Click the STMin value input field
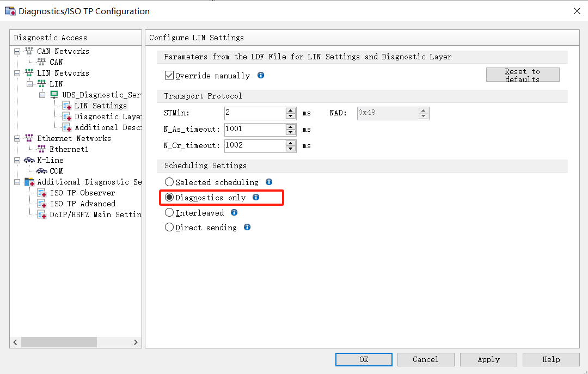Viewport: 588px width, 374px height. pyautogui.click(x=254, y=113)
